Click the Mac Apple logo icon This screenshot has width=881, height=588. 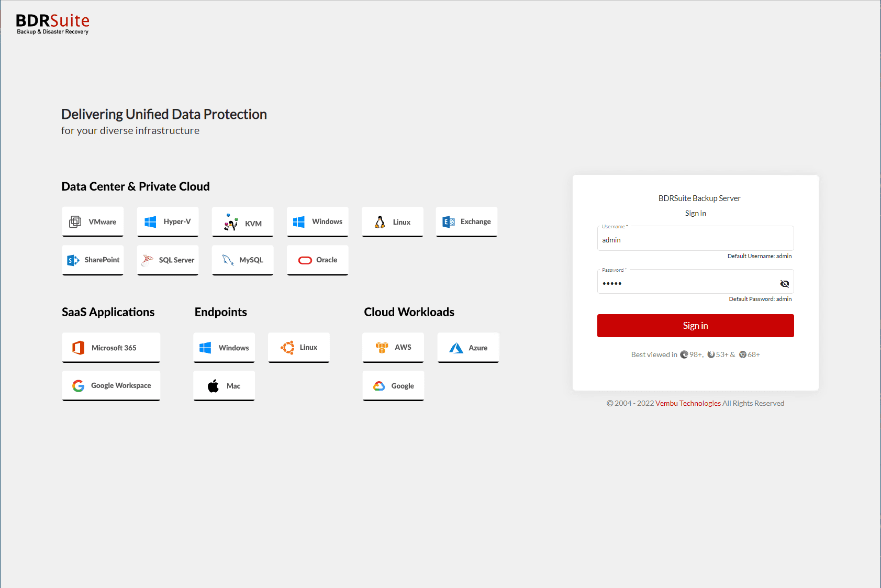[x=214, y=386]
